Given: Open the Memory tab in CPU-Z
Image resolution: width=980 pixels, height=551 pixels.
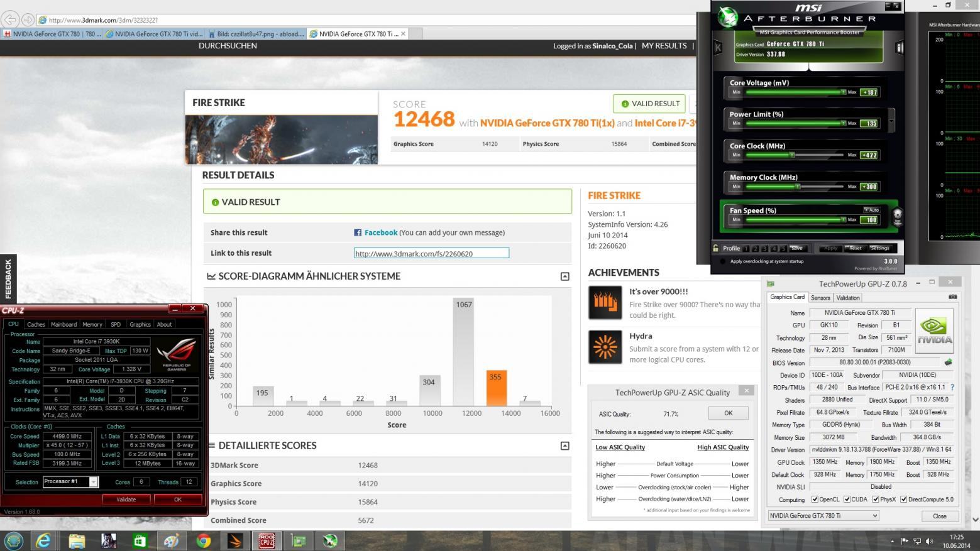Looking at the screenshot, I should tap(92, 325).
